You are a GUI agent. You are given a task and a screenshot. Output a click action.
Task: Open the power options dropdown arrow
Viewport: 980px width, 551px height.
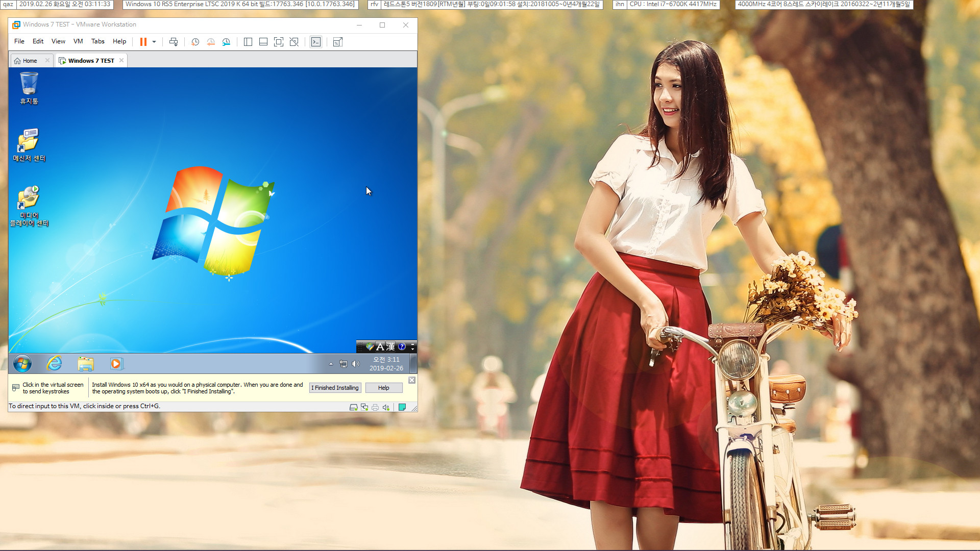pos(154,42)
